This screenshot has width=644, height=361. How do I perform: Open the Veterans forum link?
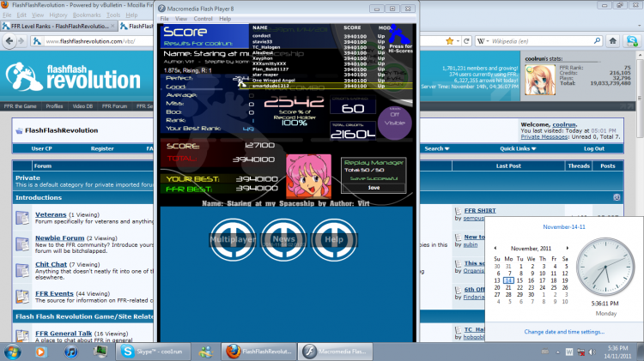(x=51, y=214)
